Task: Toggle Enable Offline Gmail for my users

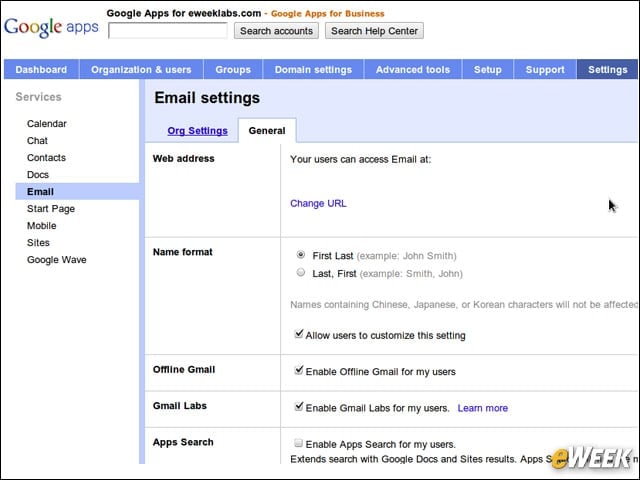Action: (x=299, y=370)
